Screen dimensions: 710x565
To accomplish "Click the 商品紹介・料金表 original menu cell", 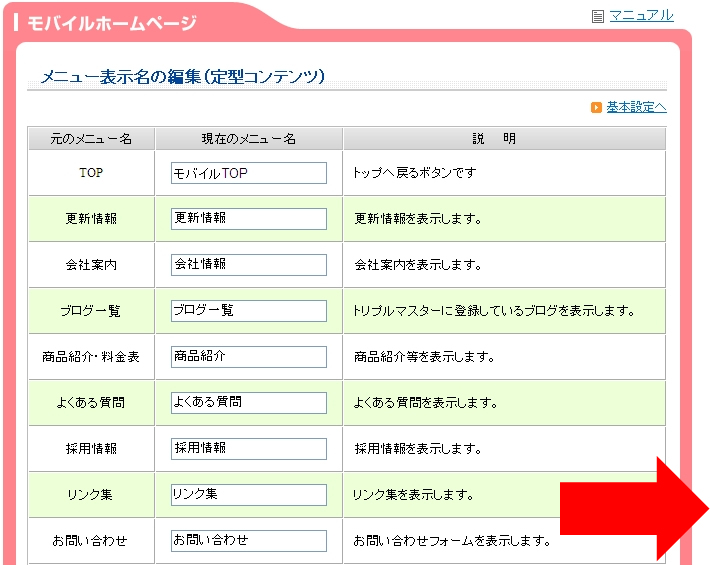I will (91, 357).
